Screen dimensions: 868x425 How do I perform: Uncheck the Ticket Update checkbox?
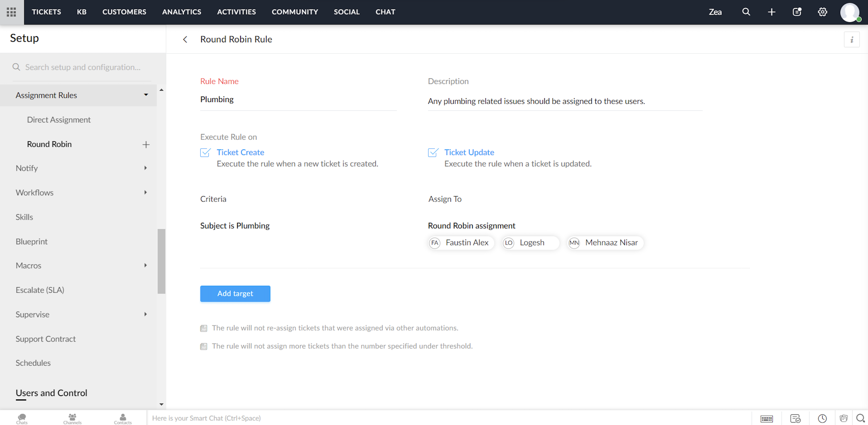(x=433, y=152)
